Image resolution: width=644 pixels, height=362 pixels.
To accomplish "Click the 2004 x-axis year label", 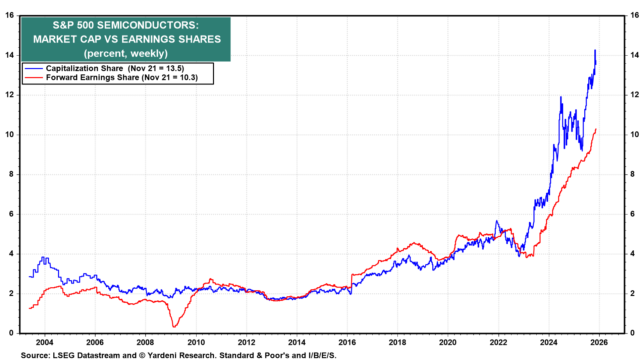I will (x=45, y=343).
